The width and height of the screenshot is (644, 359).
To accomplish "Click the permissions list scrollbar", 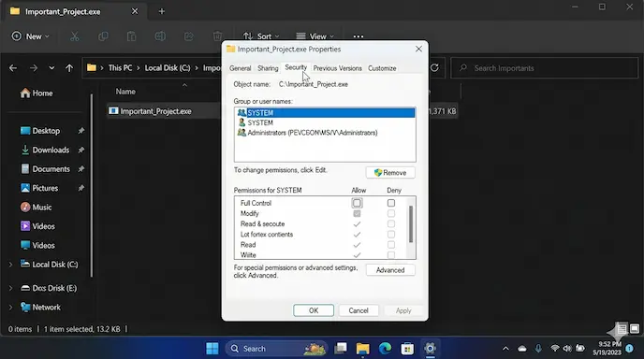I will [x=411, y=224].
